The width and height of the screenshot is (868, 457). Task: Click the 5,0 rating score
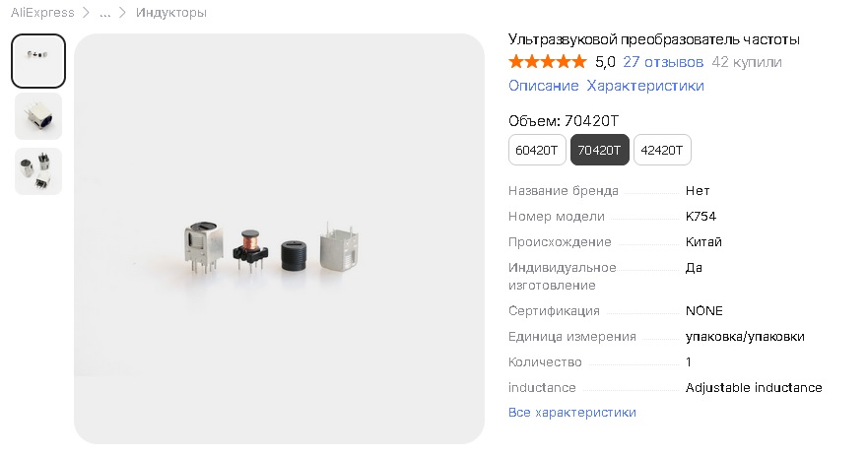pyautogui.click(x=605, y=62)
